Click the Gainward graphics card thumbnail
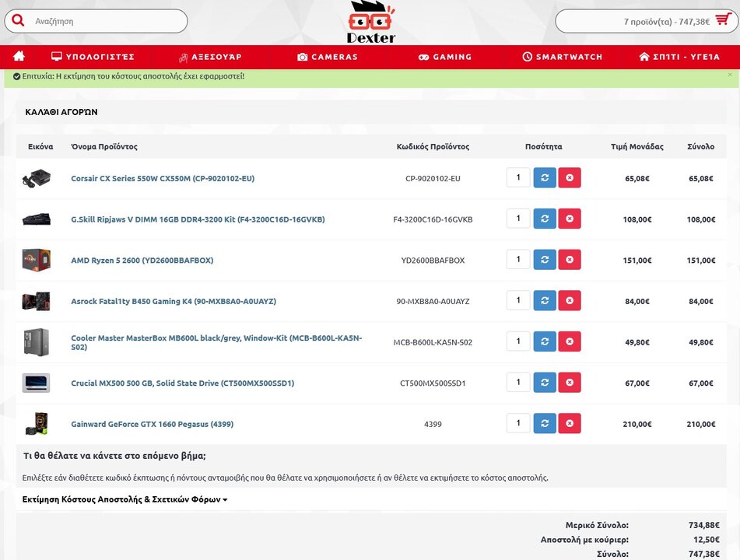740x560 pixels. click(x=37, y=424)
